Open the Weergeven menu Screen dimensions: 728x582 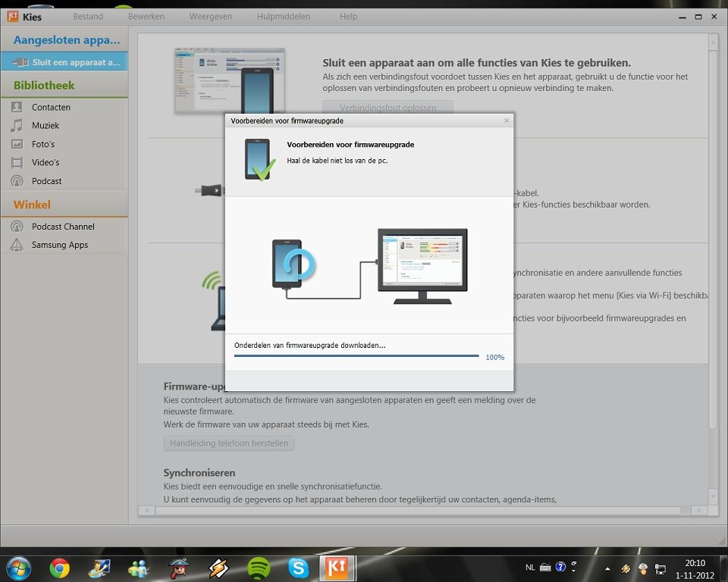coord(210,17)
